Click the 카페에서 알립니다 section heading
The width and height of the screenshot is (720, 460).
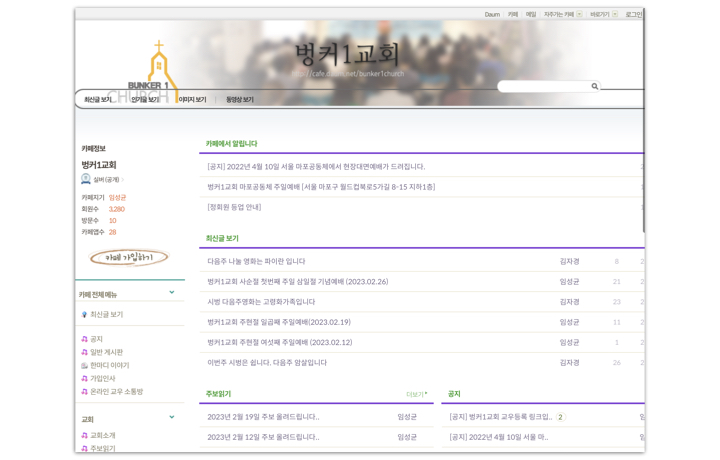[x=231, y=144]
